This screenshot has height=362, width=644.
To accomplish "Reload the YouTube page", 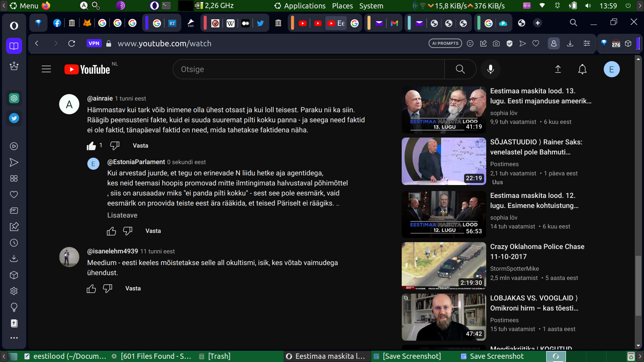I will point(72,43).
